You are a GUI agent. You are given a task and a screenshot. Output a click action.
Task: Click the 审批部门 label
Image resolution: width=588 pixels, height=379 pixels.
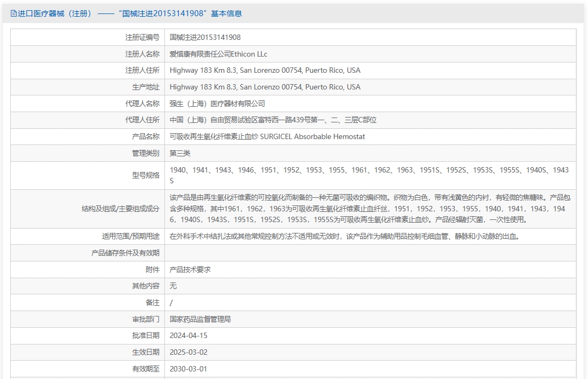[146, 319]
